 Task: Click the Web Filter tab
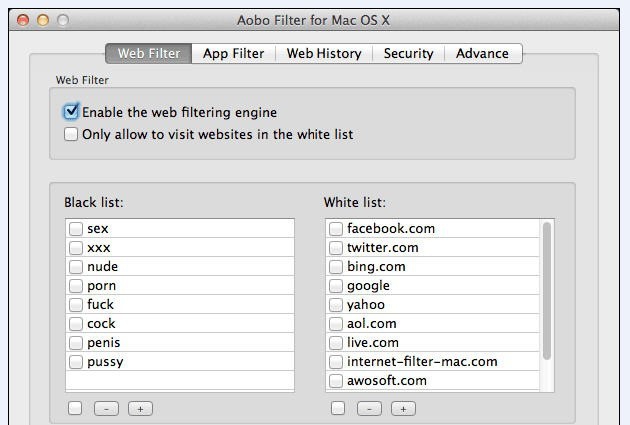pos(149,53)
